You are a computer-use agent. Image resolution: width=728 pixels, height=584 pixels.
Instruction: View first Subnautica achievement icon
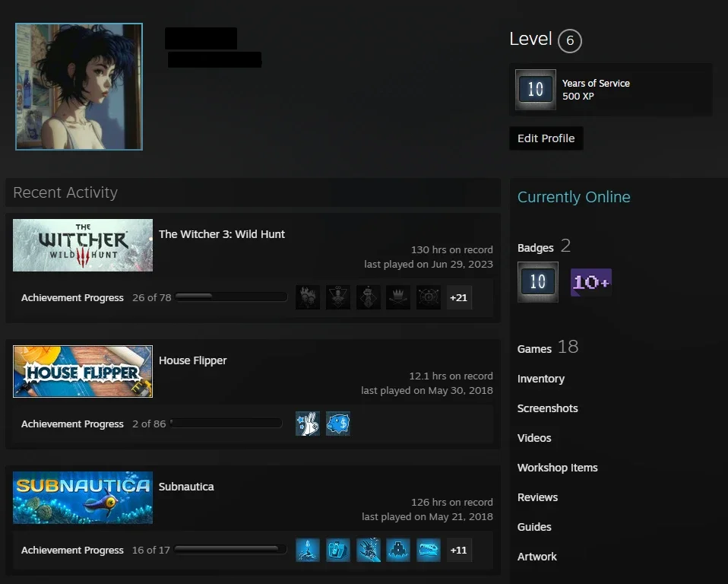(x=307, y=550)
